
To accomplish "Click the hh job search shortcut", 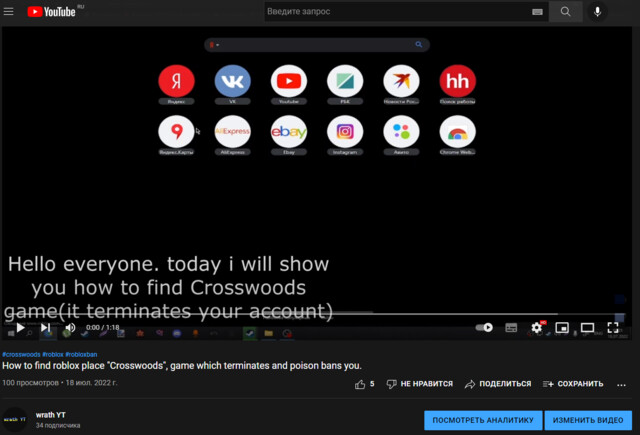I will coord(458,84).
